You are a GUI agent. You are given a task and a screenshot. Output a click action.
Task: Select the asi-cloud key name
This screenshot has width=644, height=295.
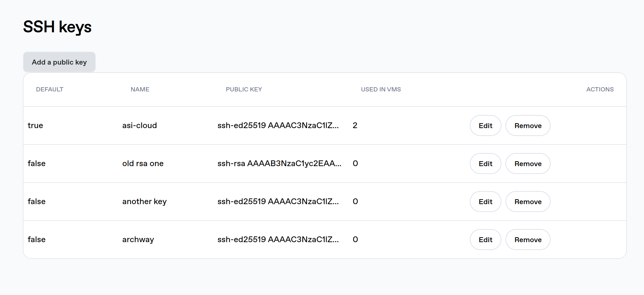point(140,125)
